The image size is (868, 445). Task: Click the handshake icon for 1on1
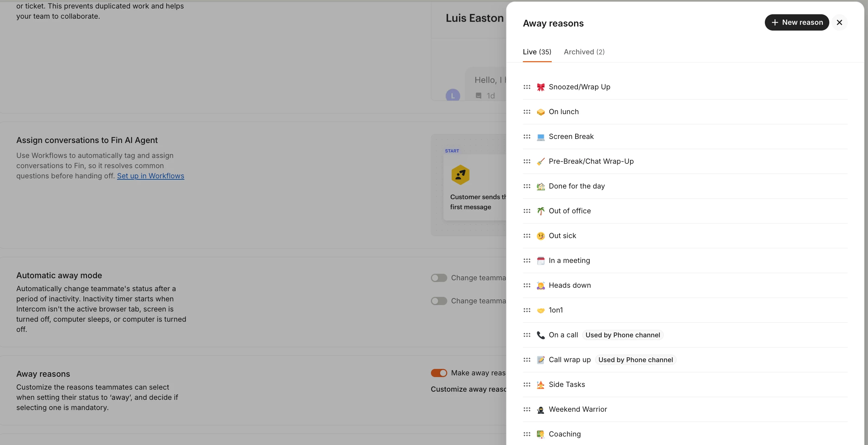[x=541, y=310]
